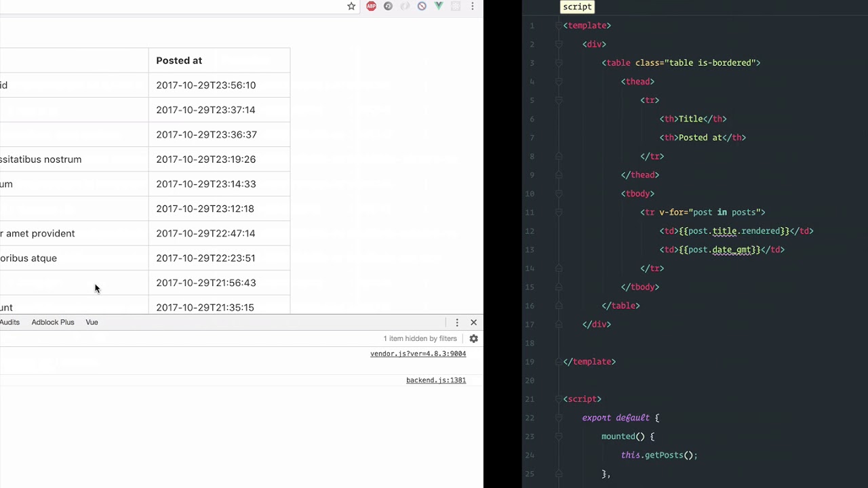The image size is (868, 488).
Task: Click the script breadcrumb label in editor
Action: [x=577, y=7]
